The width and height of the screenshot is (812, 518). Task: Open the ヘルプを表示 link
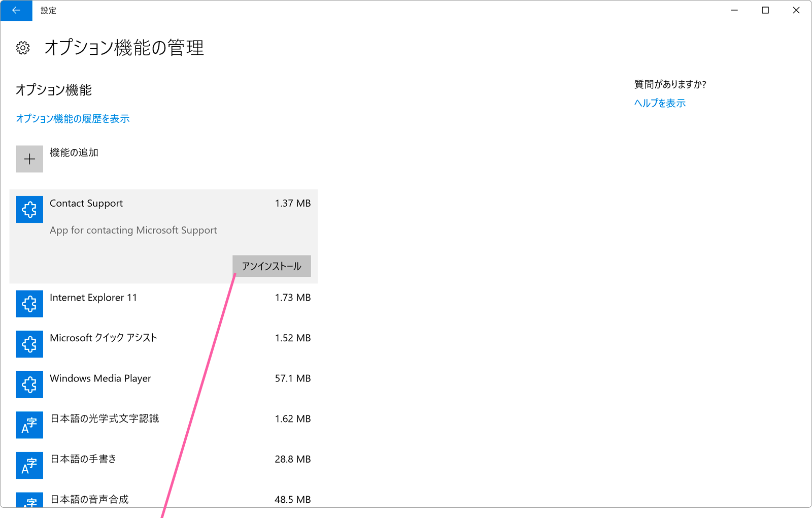660,103
